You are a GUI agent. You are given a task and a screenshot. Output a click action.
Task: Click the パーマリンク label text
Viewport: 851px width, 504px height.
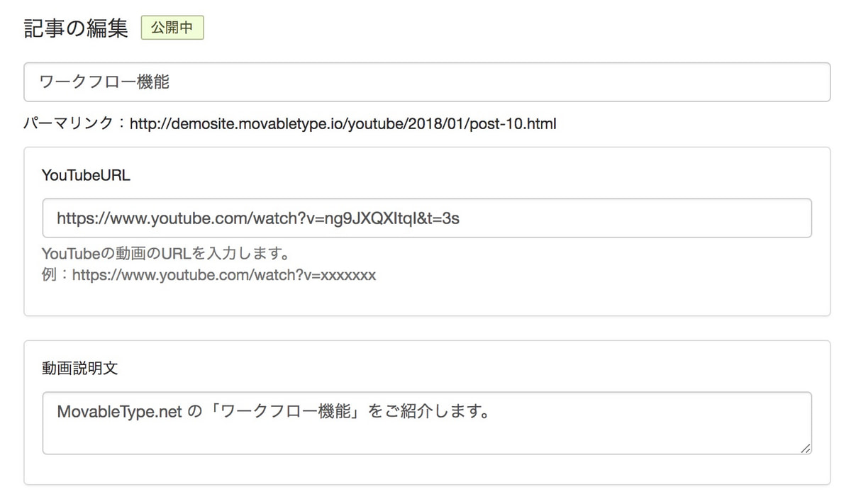coord(68,125)
